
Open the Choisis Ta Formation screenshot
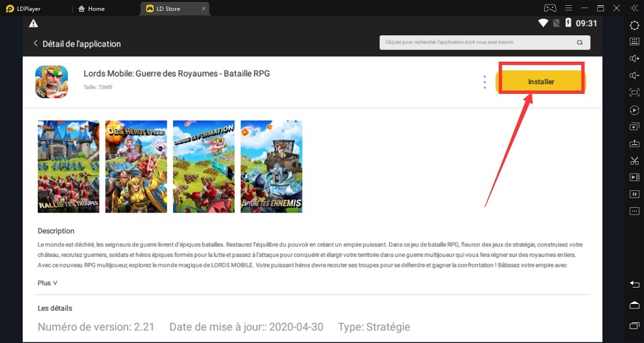pyautogui.click(x=204, y=166)
